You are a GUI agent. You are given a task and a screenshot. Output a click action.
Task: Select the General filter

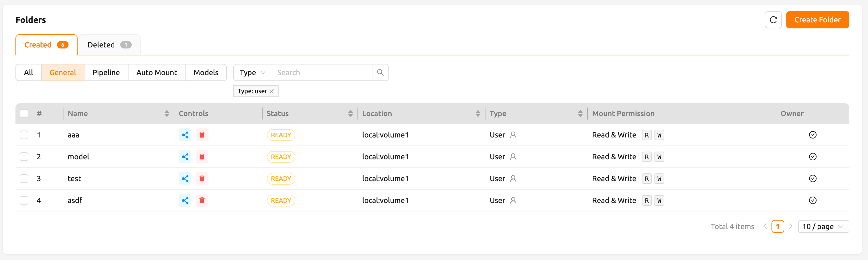63,72
